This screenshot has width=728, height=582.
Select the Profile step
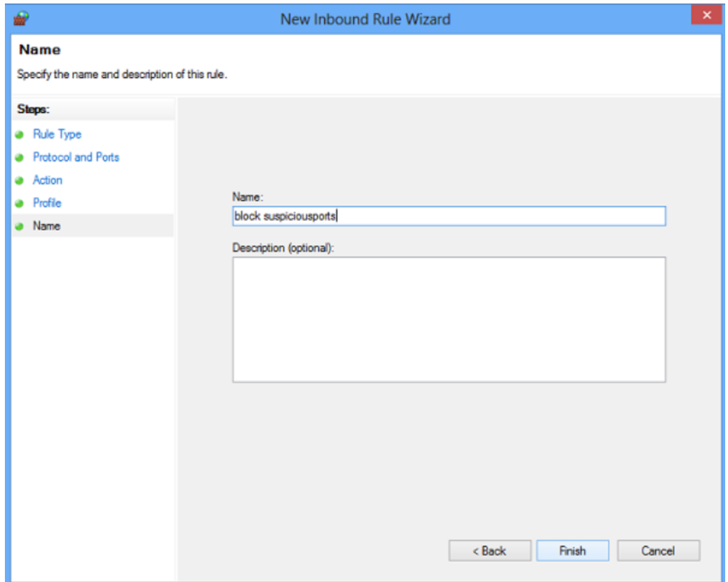[47, 203]
